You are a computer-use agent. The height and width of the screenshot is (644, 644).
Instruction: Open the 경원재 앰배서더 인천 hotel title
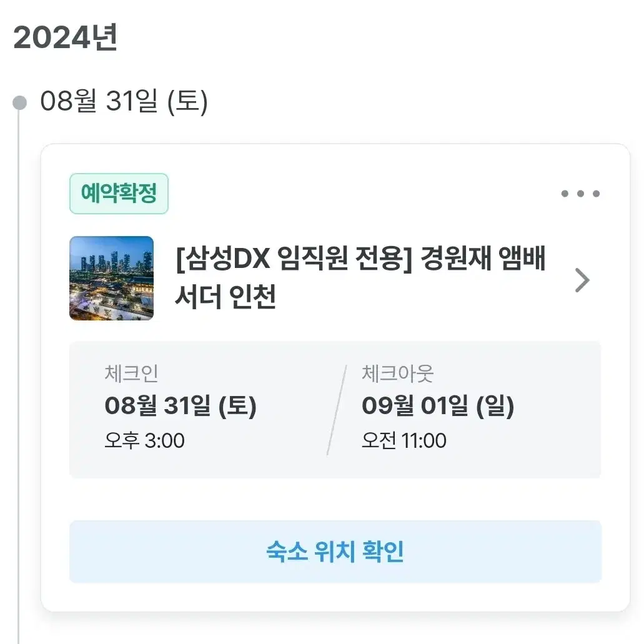pos(360,277)
